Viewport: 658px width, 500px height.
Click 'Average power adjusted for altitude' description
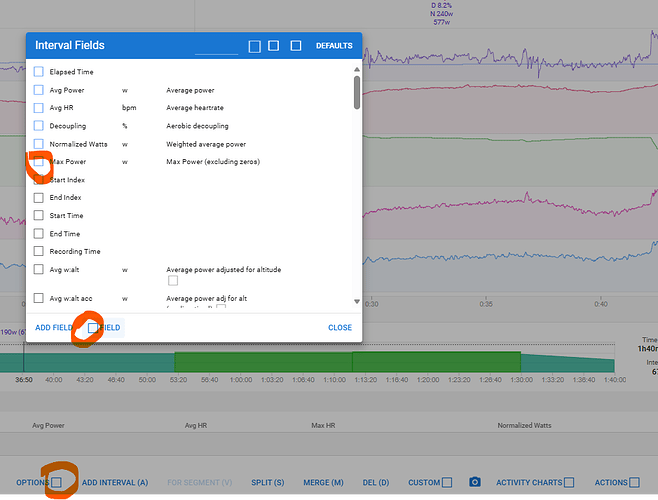[x=224, y=270]
